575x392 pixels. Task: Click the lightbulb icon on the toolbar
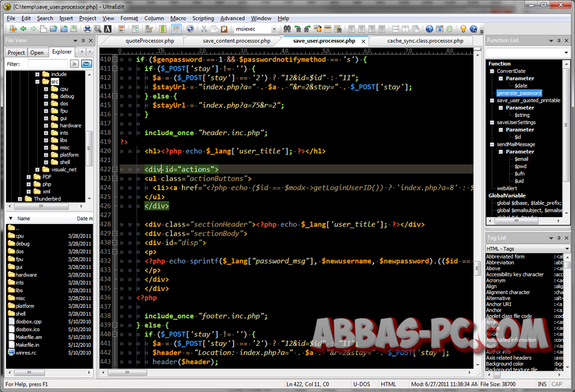coord(463,29)
